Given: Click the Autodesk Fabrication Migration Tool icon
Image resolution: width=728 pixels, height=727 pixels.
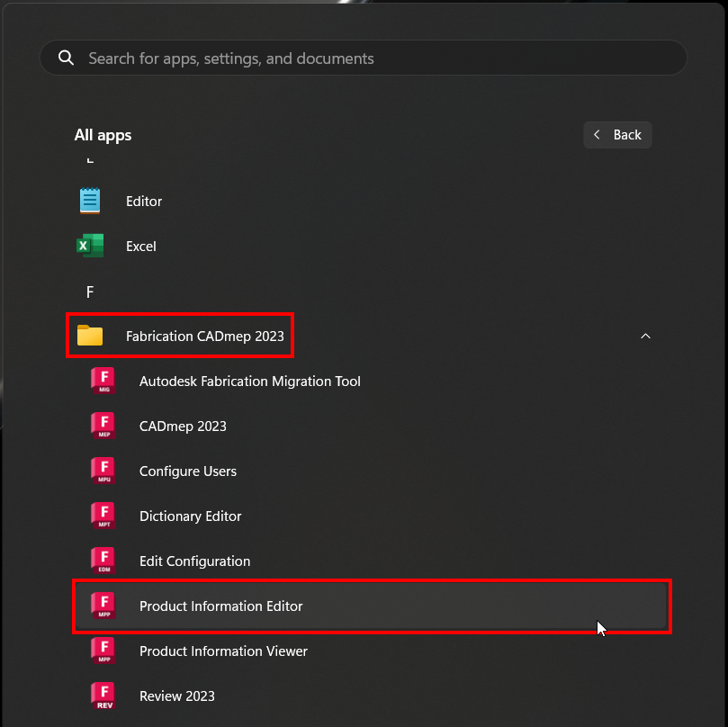Looking at the screenshot, I should coord(103,381).
